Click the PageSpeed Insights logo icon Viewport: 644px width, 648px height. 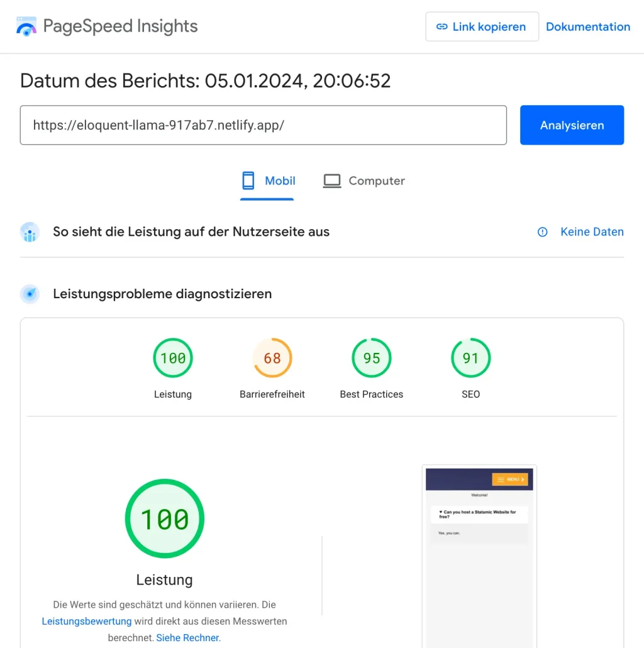[x=26, y=26]
